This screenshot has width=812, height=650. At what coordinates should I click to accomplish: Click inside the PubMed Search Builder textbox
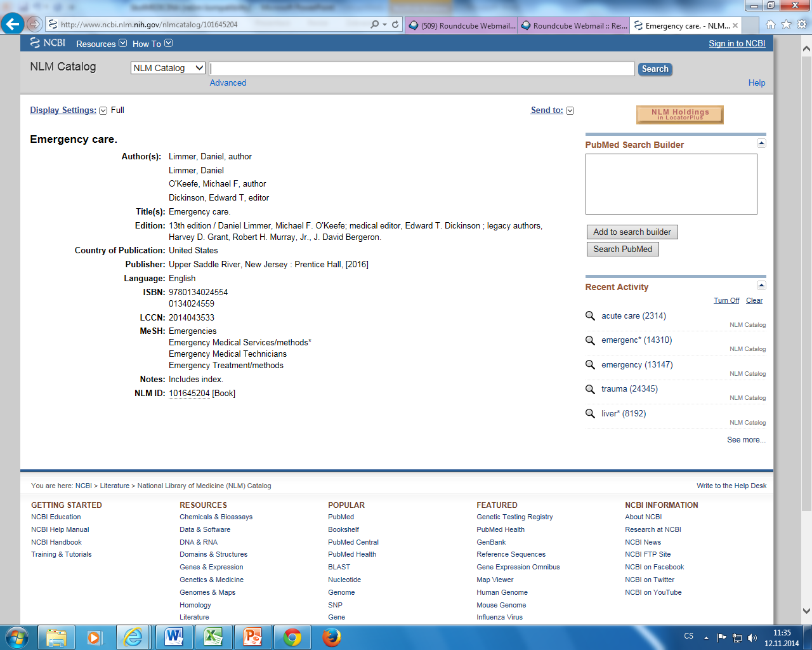pos(671,184)
